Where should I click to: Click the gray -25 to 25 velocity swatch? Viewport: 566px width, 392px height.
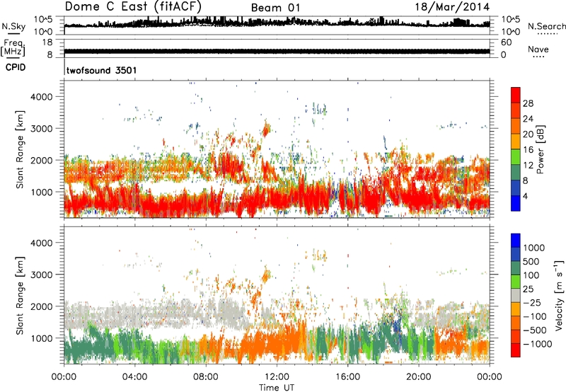point(516,296)
